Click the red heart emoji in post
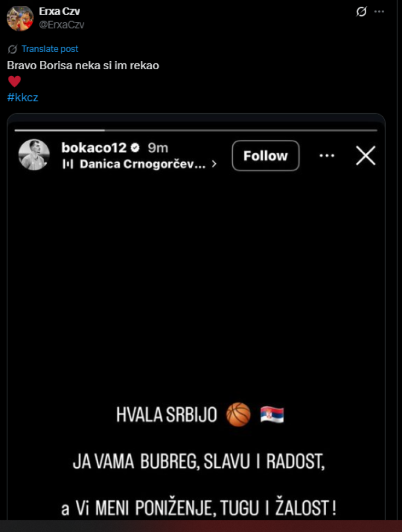 (14, 82)
